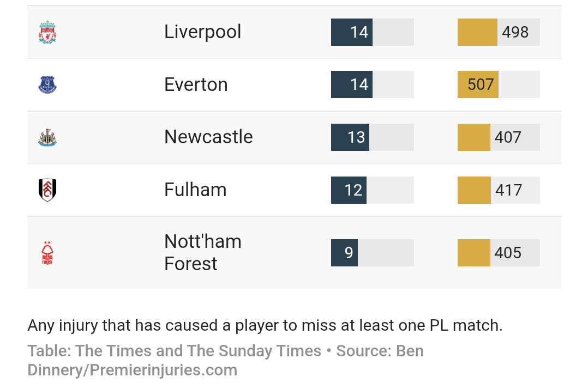Image resolution: width=588 pixels, height=389 pixels.
Task: Click Nott'ham Forest's 405 days value
Action: click(x=508, y=253)
